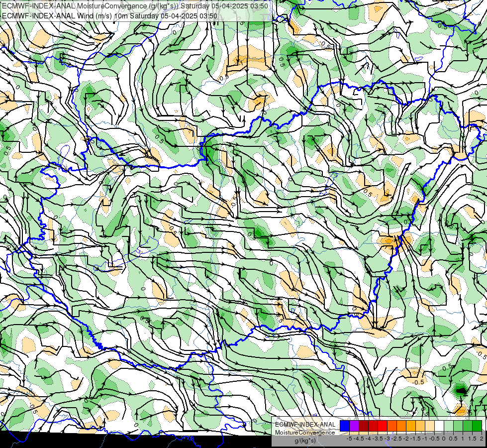Click the legend tick value -4
Image resolution: width=487 pixels, height=448 pixels.
pyautogui.click(x=368, y=439)
